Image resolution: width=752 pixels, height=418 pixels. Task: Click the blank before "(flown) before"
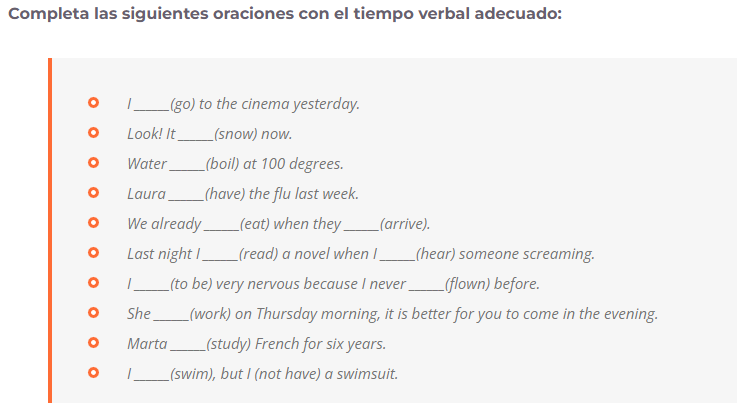click(426, 288)
